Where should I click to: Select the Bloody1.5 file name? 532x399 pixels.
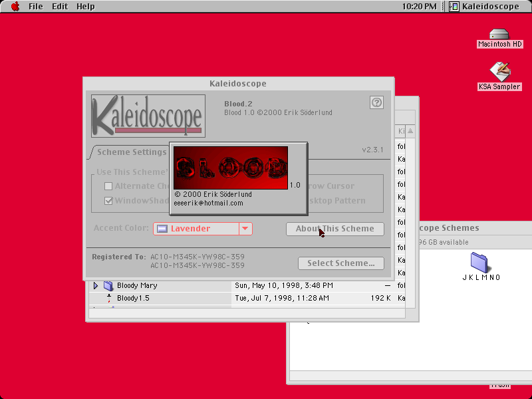coord(133,298)
